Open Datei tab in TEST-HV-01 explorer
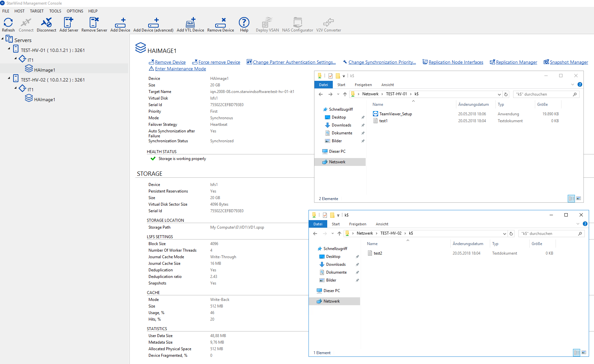This screenshot has width=594, height=364. tap(324, 85)
